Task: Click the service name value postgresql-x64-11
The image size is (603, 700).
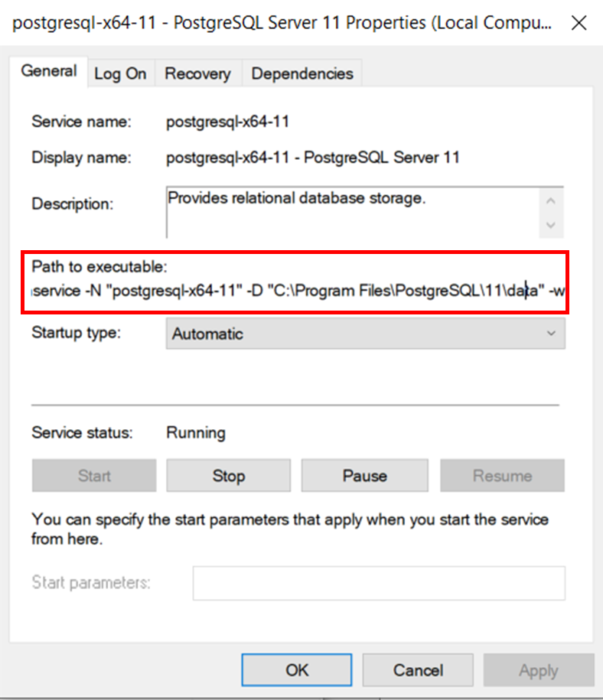Action: [x=227, y=121]
